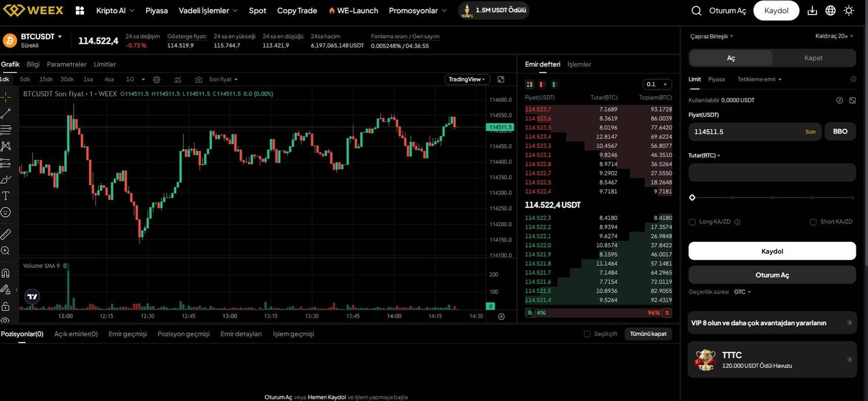
Task: Show only sell orders in order book
Action: pos(543,84)
